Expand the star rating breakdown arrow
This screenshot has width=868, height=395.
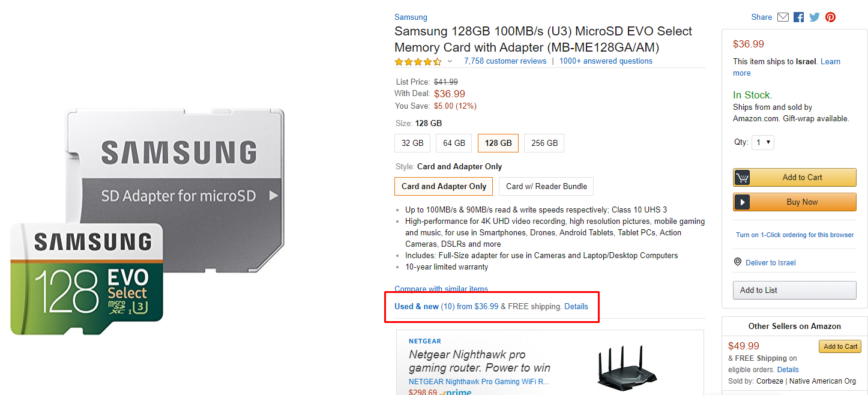click(x=450, y=61)
